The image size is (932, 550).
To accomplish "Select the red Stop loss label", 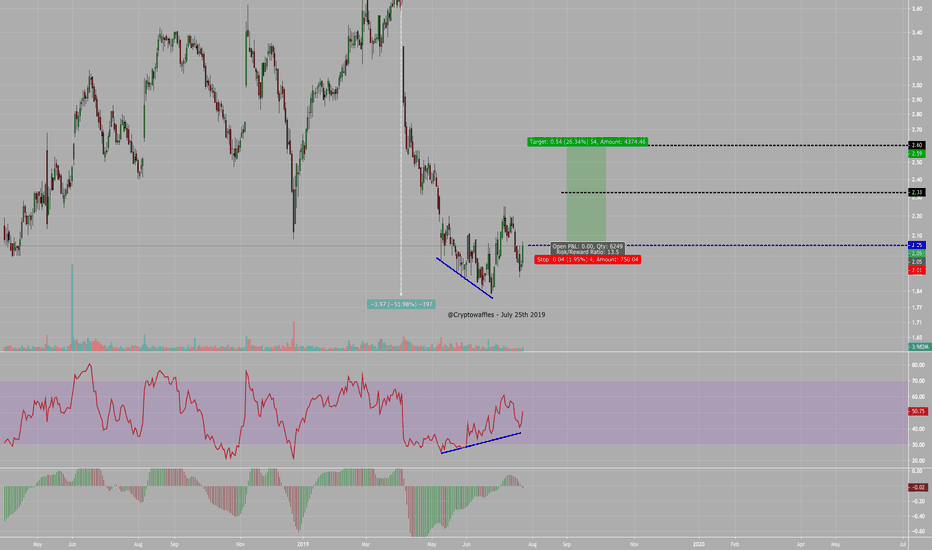I will pyautogui.click(x=587, y=260).
